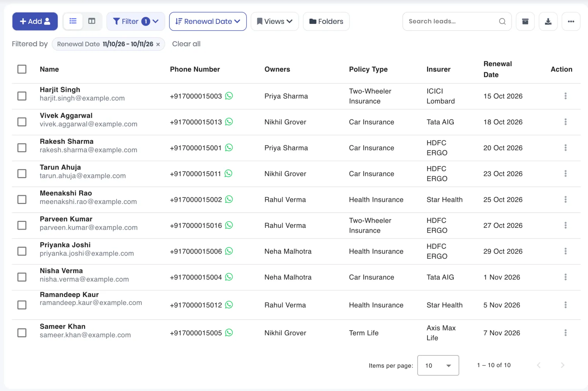Screen dimensions: 588x391
Task: Open the three-dots more options menu in toolbar
Action: coord(571,21)
